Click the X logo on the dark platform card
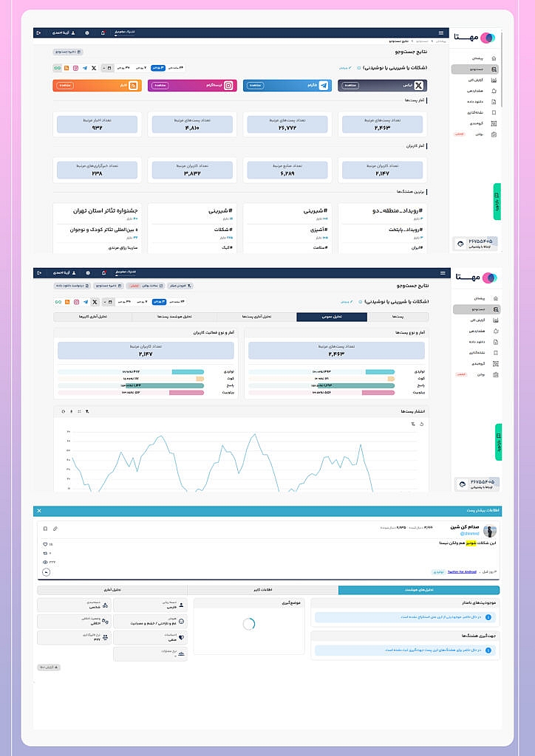The width and height of the screenshot is (535, 756). (419, 86)
